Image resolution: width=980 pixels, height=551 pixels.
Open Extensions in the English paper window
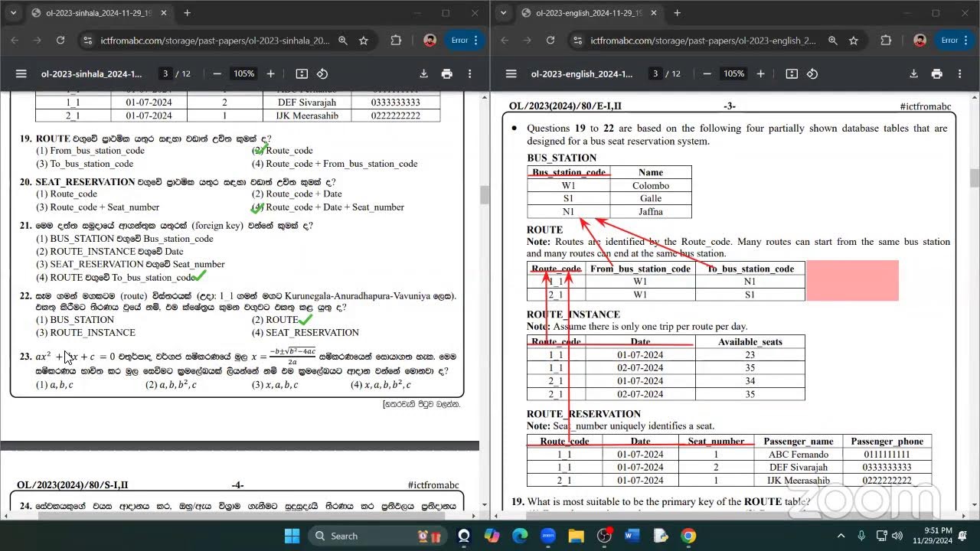coord(886,41)
